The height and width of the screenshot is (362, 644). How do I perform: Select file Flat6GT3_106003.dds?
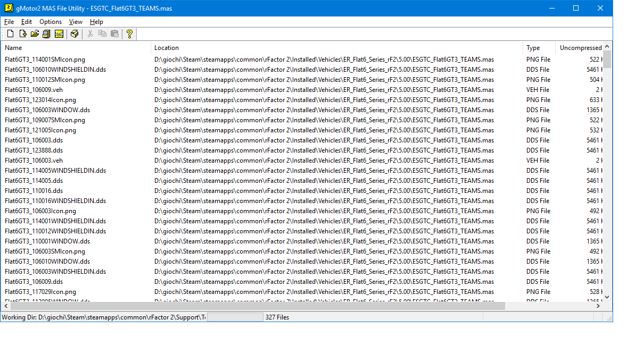pyautogui.click(x=34, y=140)
